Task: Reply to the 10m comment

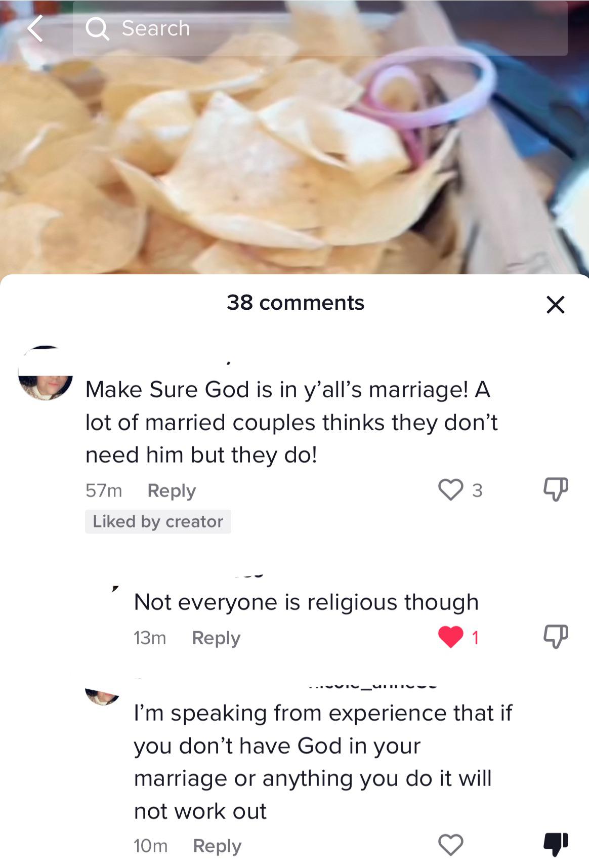Action: [x=217, y=846]
